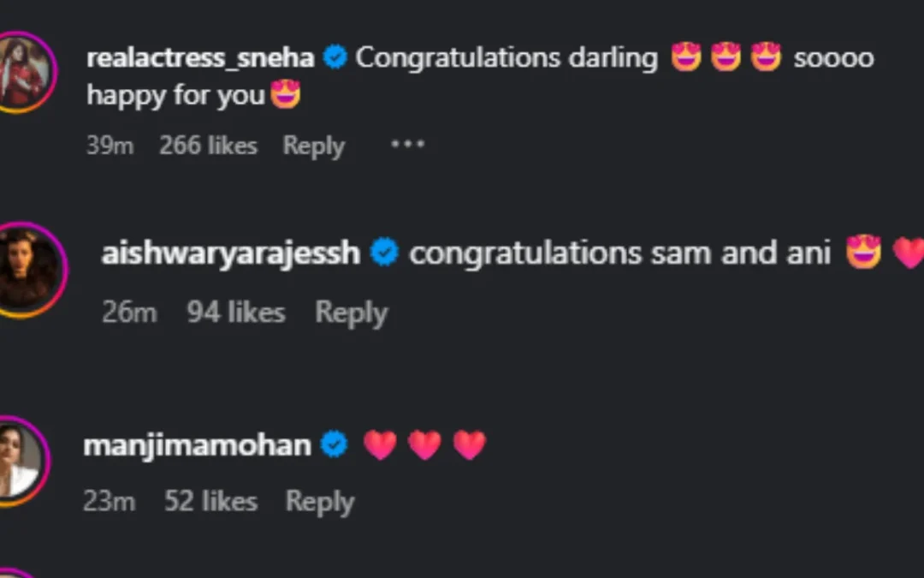Viewport: 924px width, 578px height.
Task: Open manjimamohan's profile picture
Action: (25, 458)
